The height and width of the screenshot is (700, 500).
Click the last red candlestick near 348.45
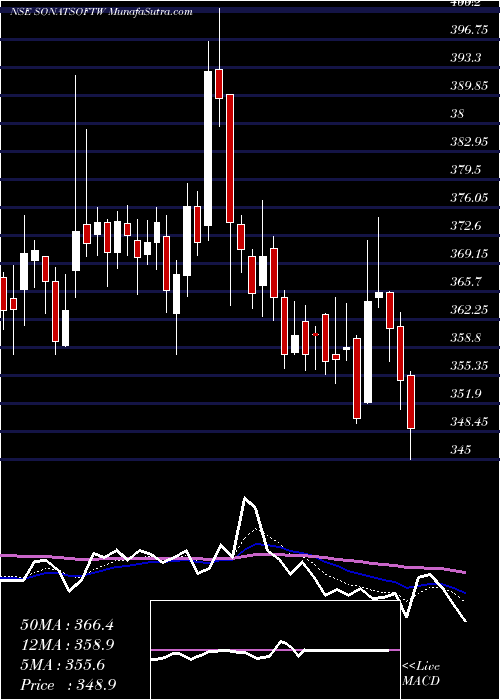coord(411,402)
